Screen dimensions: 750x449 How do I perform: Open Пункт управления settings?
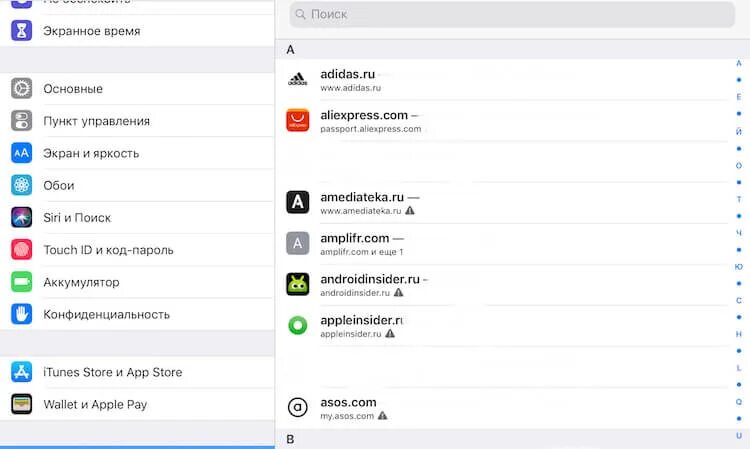click(x=137, y=120)
